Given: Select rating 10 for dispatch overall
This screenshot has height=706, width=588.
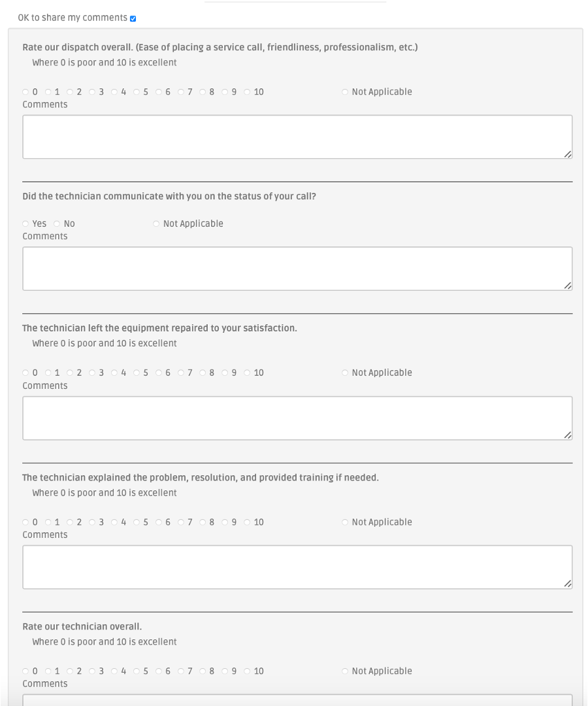Looking at the screenshot, I should pos(247,92).
